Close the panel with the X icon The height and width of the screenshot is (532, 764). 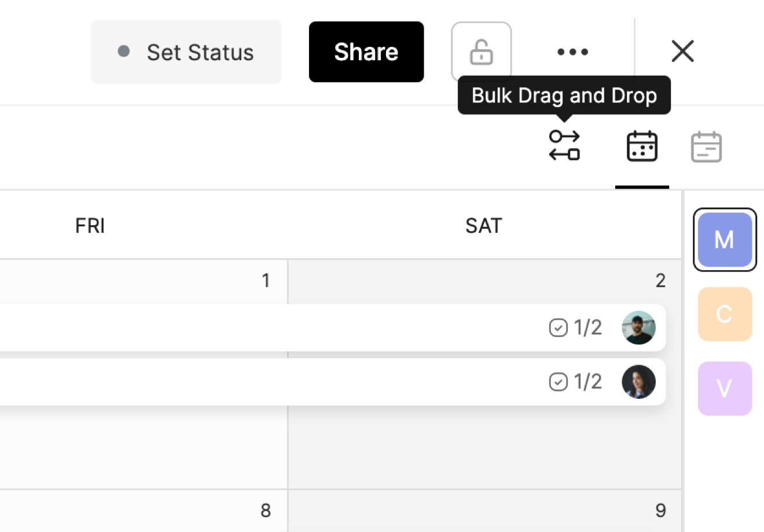pos(682,52)
